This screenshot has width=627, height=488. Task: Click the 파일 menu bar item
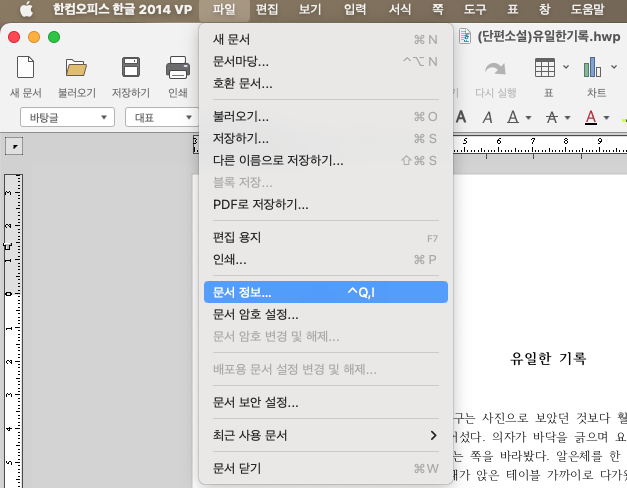(224, 9)
